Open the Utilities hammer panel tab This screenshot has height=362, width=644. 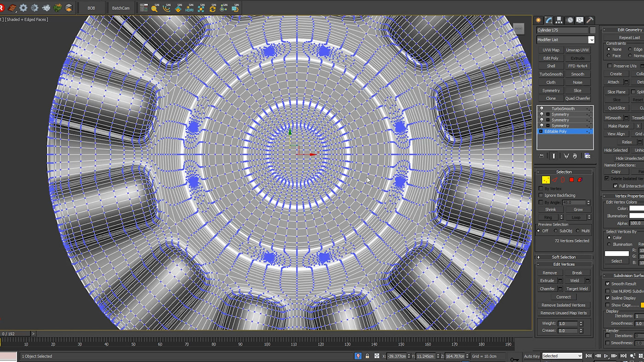590,20
